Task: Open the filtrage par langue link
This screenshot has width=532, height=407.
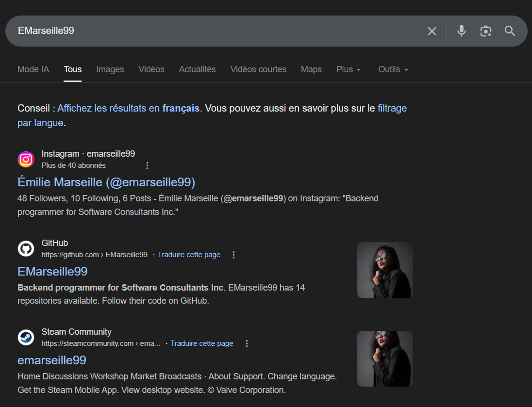Action: (392, 108)
